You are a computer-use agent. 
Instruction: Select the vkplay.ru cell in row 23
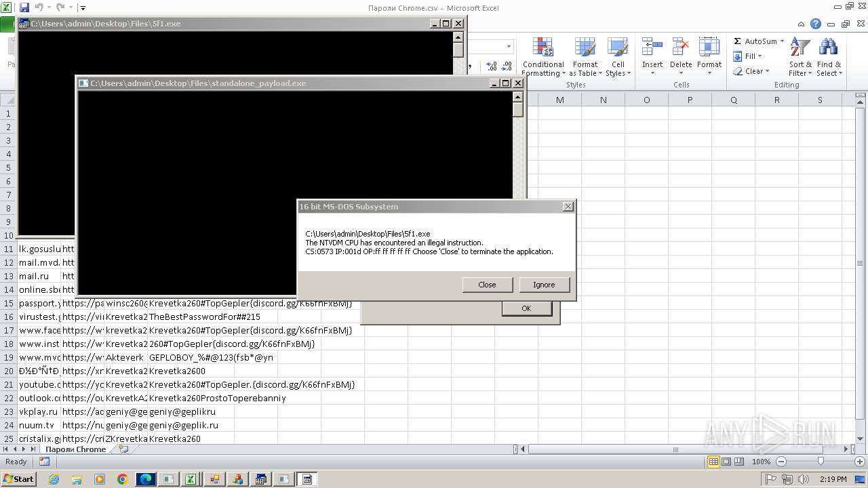(39, 411)
